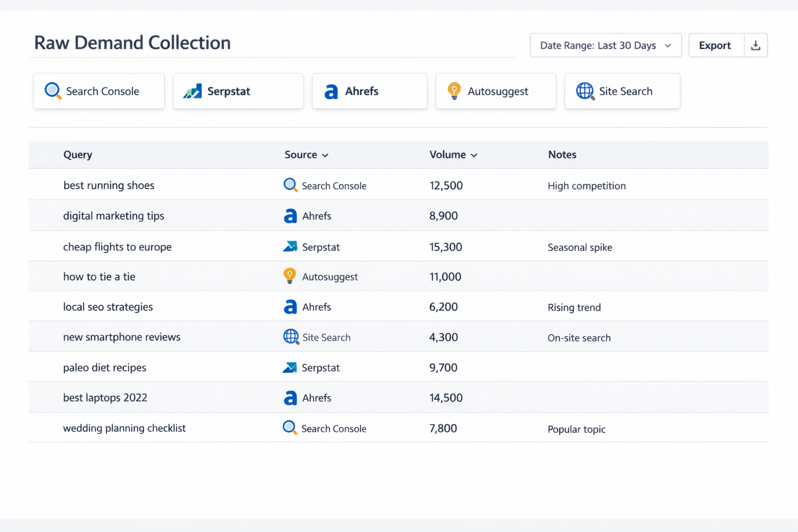Screen dimensions: 798x532
Task: Switch to the Ahrefs source tab
Action: [369, 91]
